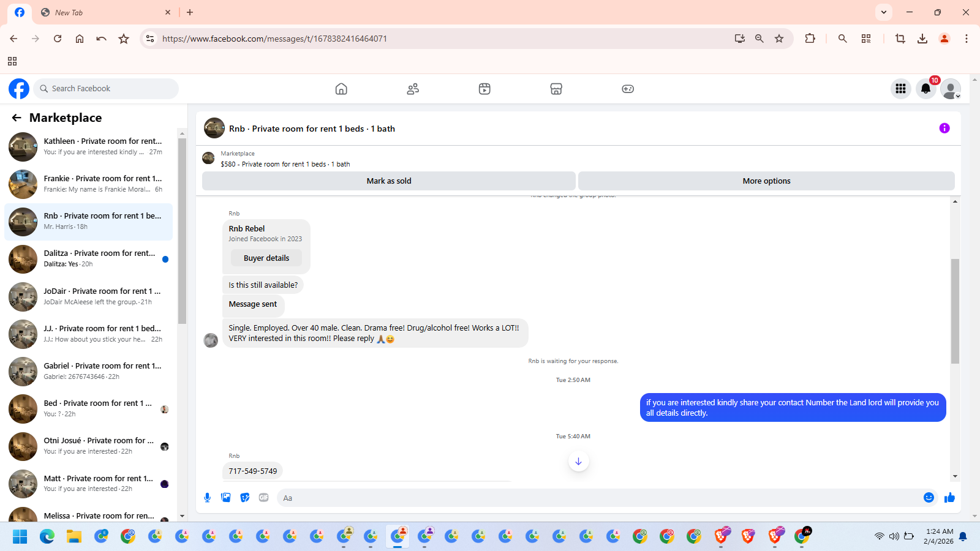980x551 pixels.
Task: Open a new browser tab
Action: click(x=190, y=12)
